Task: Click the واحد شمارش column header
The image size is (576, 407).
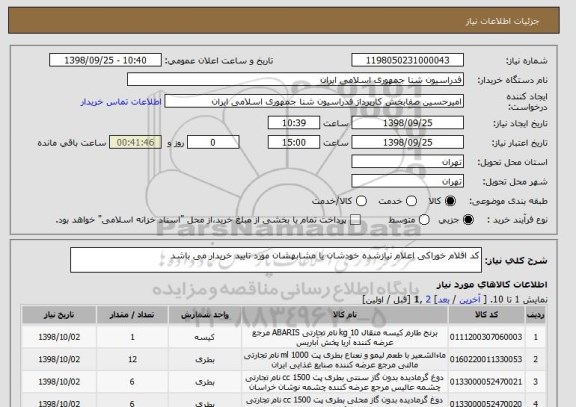Action: [205, 315]
